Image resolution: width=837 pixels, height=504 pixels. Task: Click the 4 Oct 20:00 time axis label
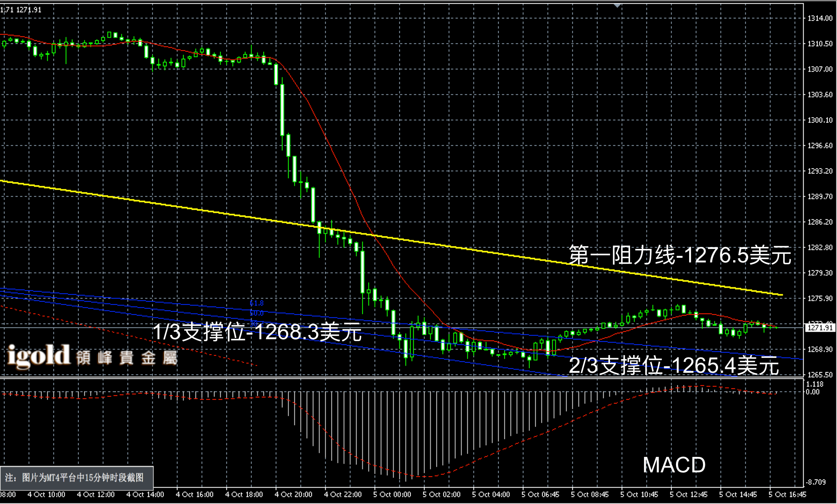tap(293, 494)
